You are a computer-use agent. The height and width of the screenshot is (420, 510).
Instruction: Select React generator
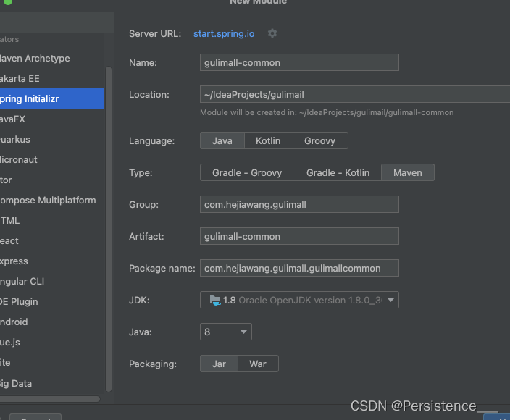coord(51,240)
